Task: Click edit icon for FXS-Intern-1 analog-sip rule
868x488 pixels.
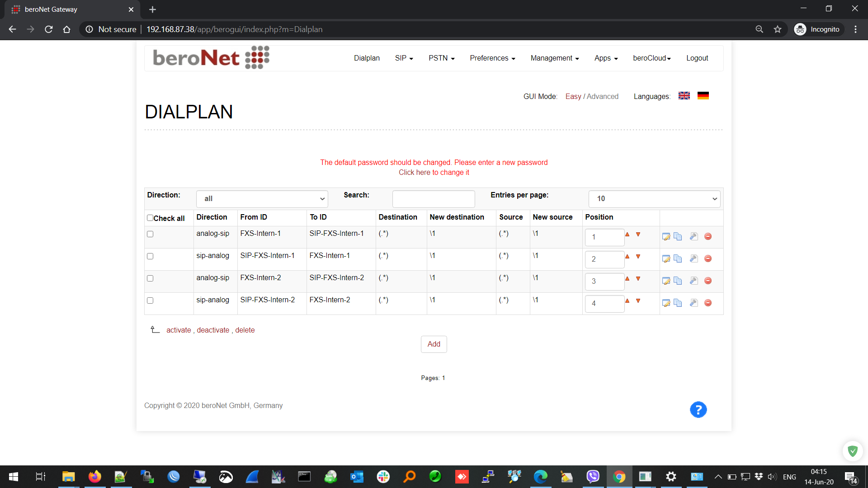Action: click(x=666, y=237)
